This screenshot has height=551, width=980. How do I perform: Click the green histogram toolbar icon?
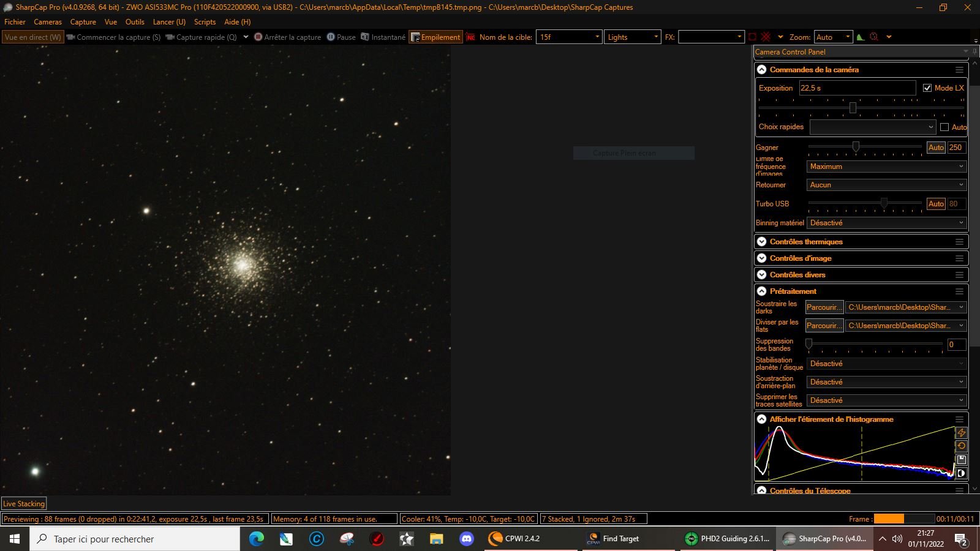(861, 37)
